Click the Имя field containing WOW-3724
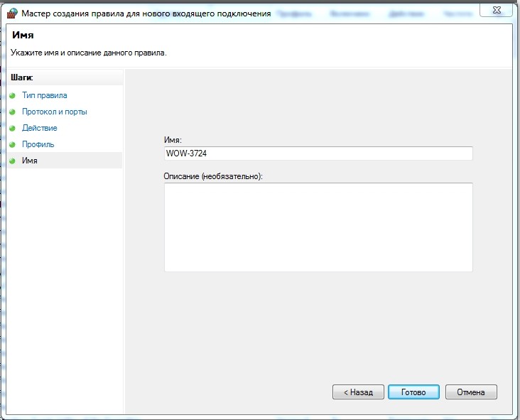The width and height of the screenshot is (520, 420). [318, 154]
